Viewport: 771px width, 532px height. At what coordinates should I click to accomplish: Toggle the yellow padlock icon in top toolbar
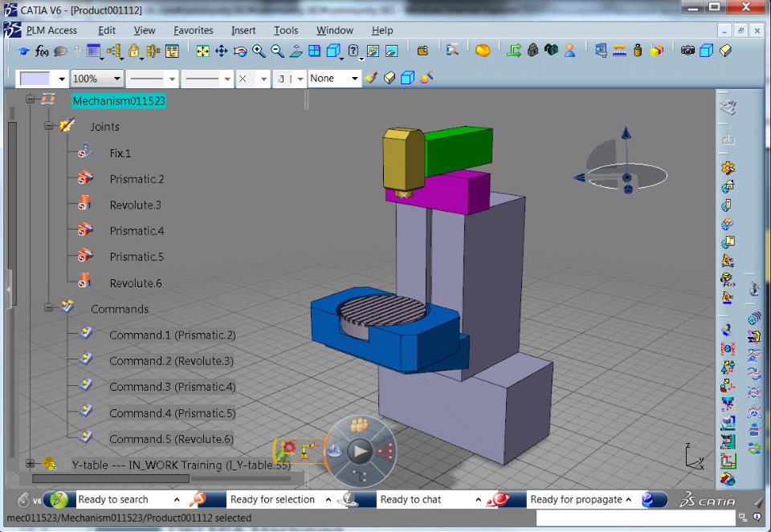pyautogui.click(x=133, y=51)
